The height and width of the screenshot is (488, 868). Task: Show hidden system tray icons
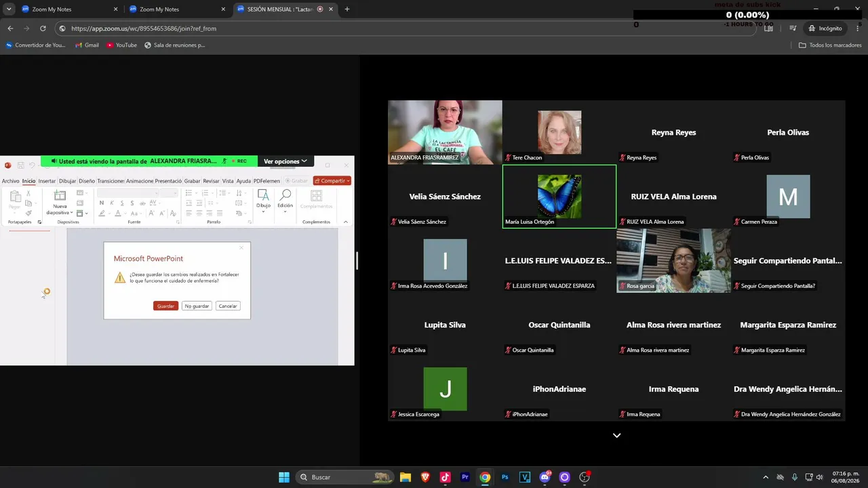click(766, 477)
